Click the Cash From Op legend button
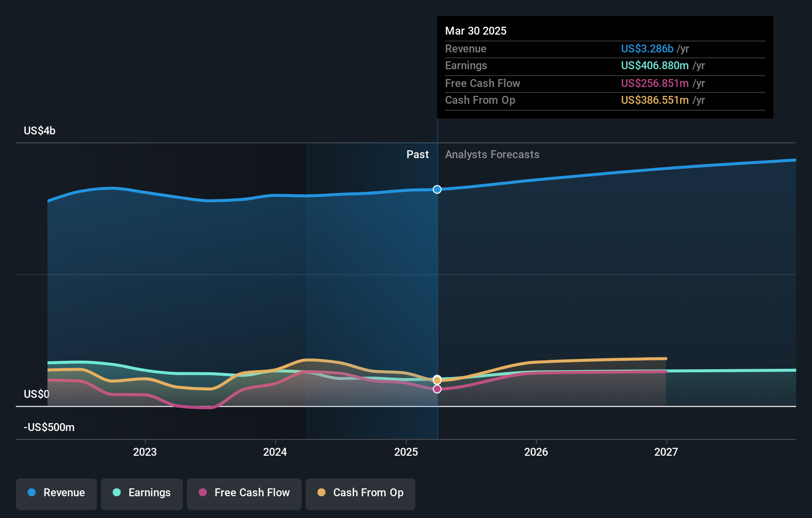This screenshot has width=812, height=518. pos(360,493)
